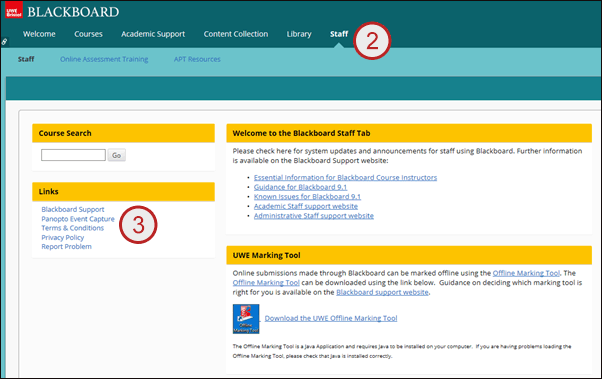Open Guidance for Blackboard 9.1 link

(300, 187)
